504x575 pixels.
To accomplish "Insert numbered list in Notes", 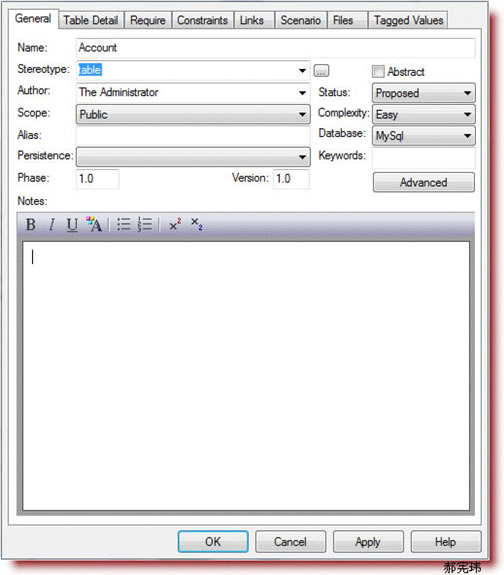I will click(x=145, y=224).
